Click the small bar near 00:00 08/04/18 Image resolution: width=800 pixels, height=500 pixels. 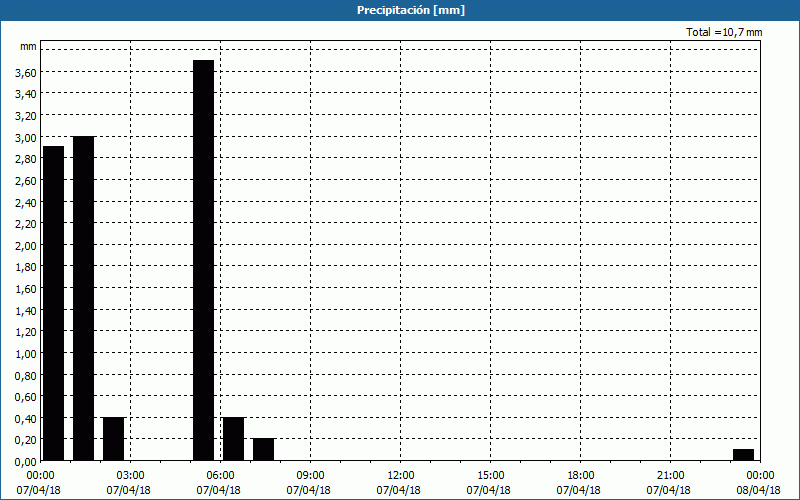(x=743, y=455)
